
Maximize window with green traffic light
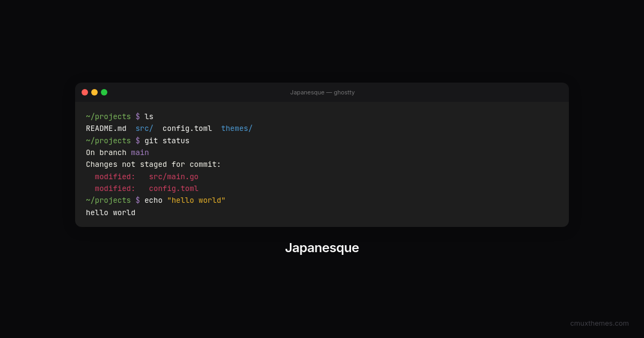tap(104, 92)
